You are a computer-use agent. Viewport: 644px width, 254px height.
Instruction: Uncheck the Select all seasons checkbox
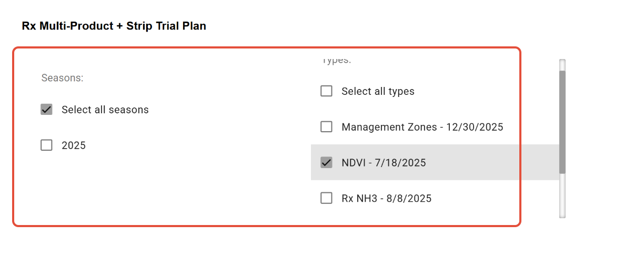click(47, 110)
